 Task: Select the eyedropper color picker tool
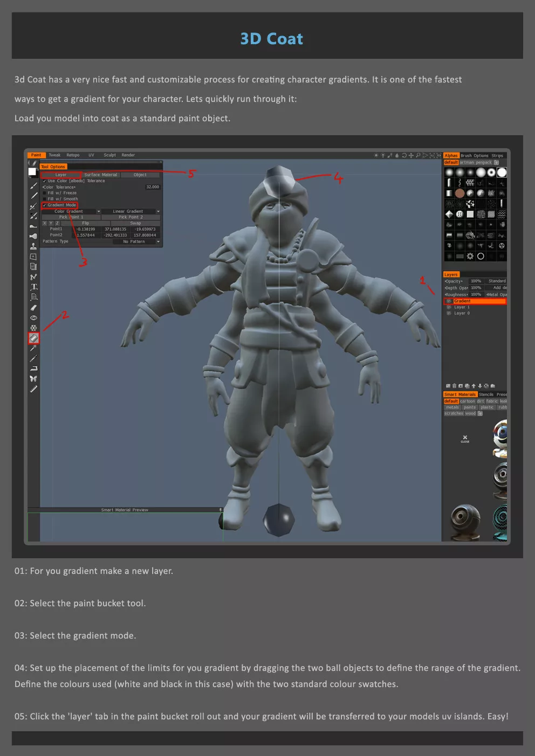point(33,349)
